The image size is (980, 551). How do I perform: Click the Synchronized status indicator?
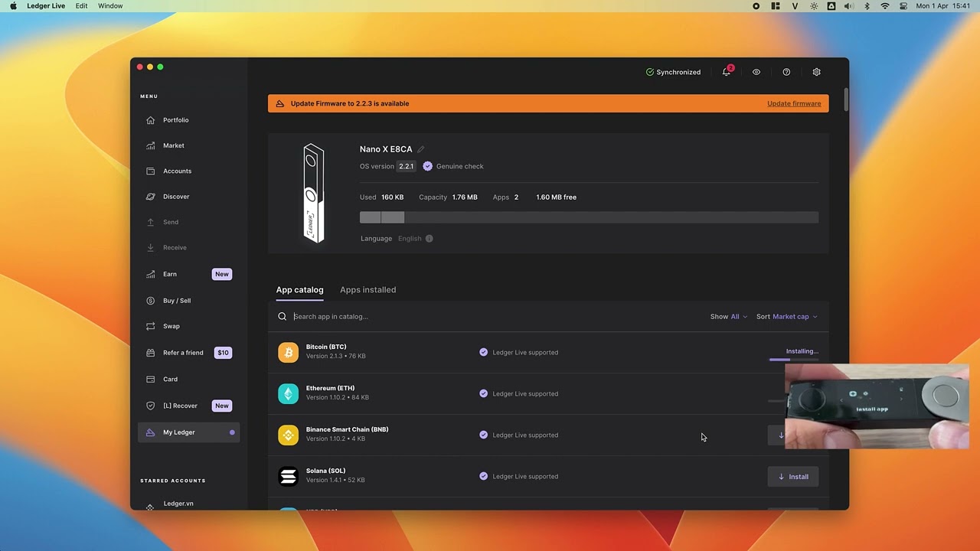[x=673, y=72]
